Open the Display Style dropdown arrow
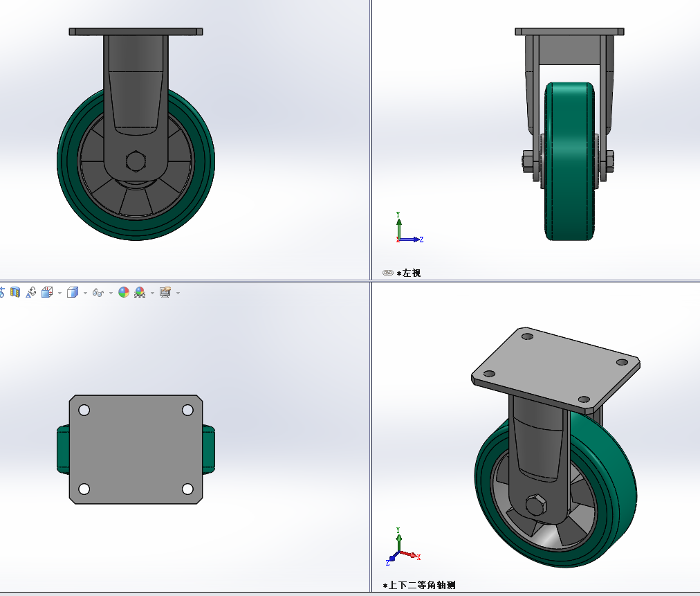This screenshot has width=700, height=596. [x=85, y=293]
